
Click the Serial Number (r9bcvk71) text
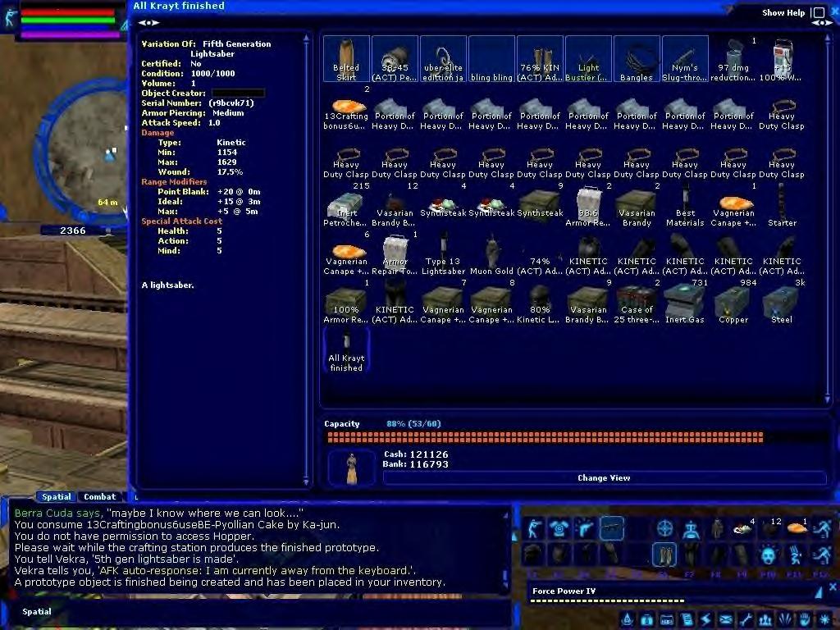198,103
